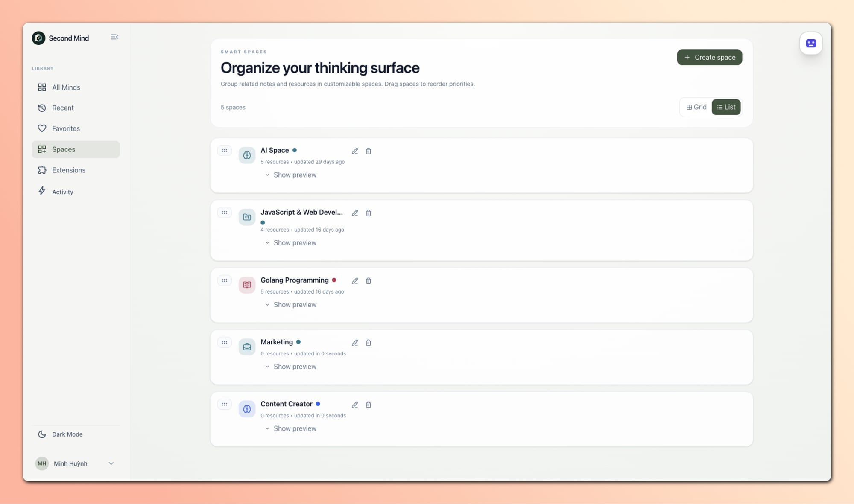854x504 pixels.
Task: Open the AI Space title
Action: pos(275,150)
